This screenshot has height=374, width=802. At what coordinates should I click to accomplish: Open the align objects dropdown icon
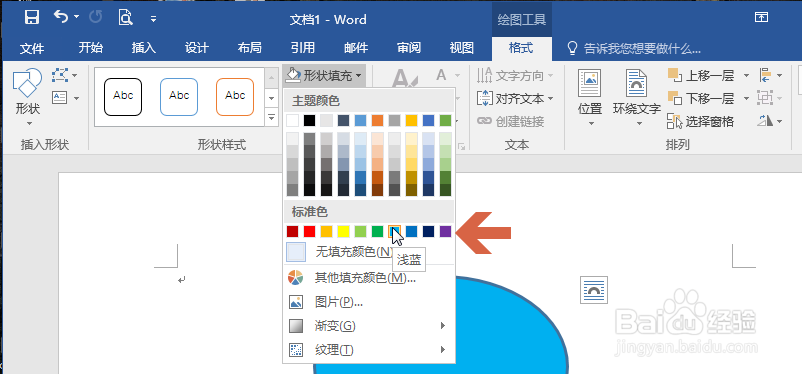[770, 76]
